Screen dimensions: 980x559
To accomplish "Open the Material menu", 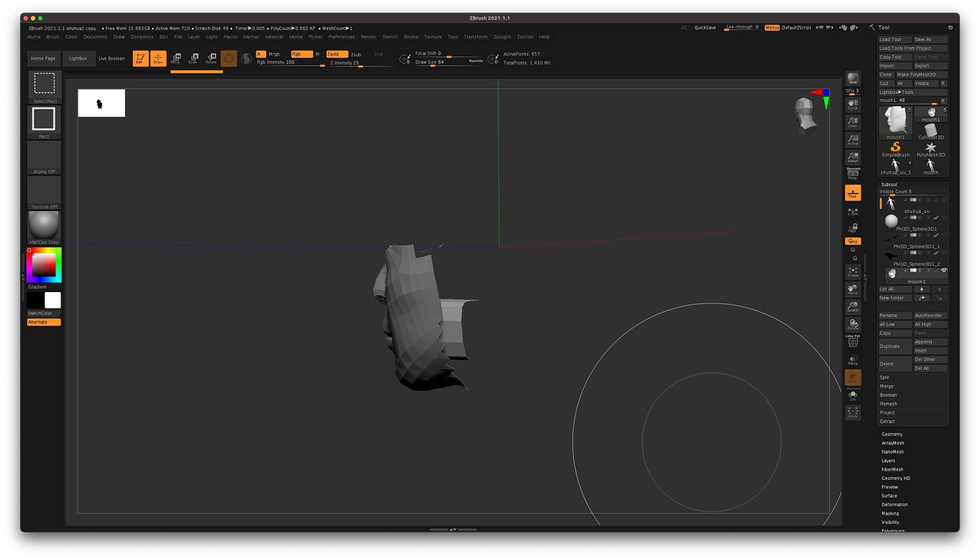I will pos(274,37).
